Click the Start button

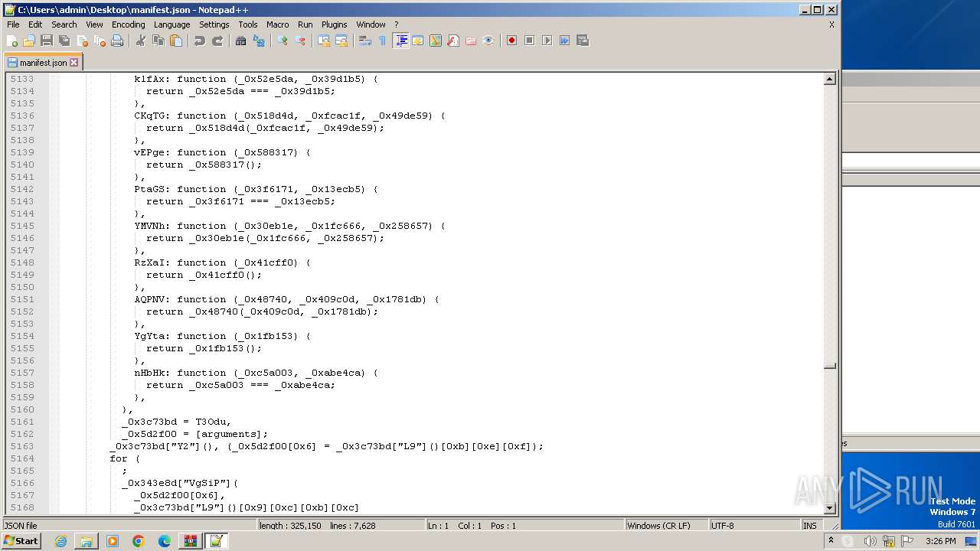21,541
